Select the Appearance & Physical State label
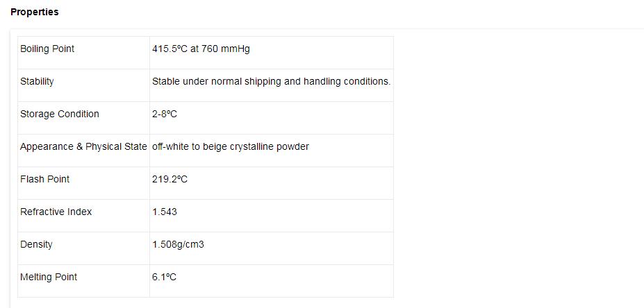The width and height of the screenshot is (644, 308). pos(83,146)
